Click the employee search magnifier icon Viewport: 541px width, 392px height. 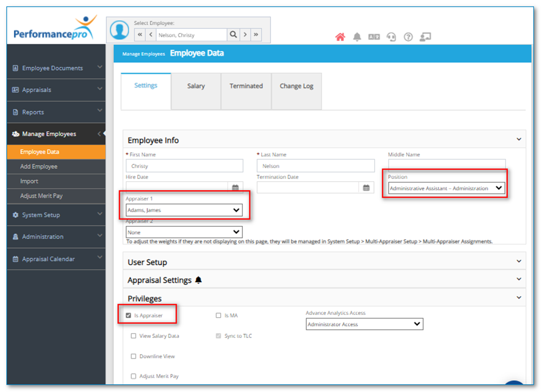233,35
